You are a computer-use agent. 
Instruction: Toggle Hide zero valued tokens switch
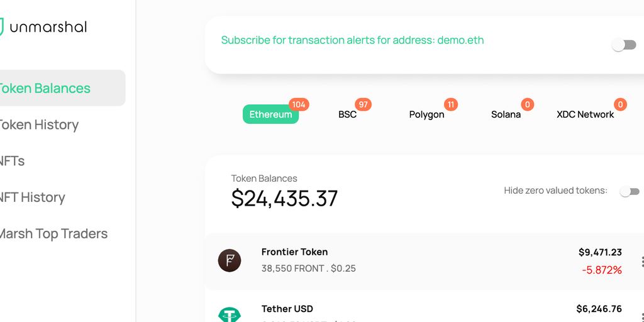coord(630,191)
